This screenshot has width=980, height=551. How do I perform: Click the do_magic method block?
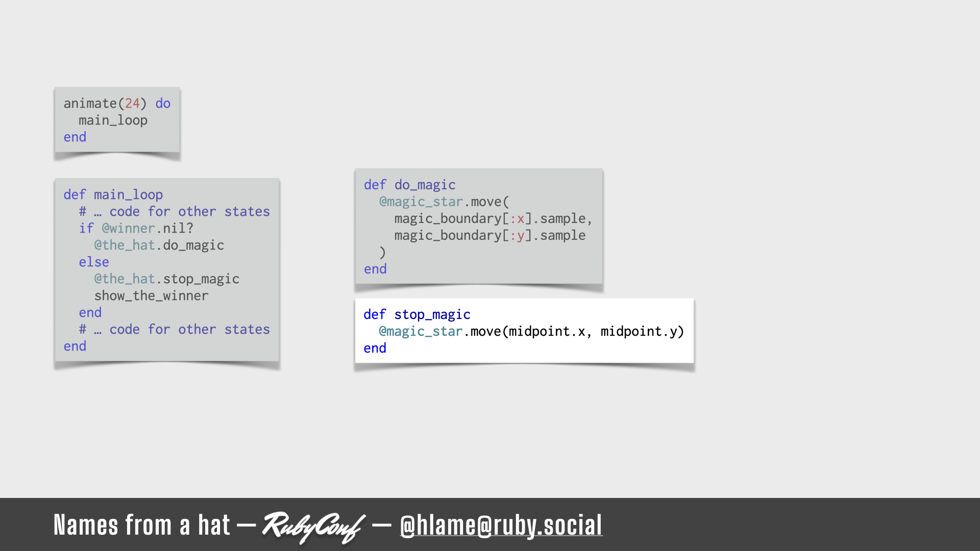coord(478,227)
